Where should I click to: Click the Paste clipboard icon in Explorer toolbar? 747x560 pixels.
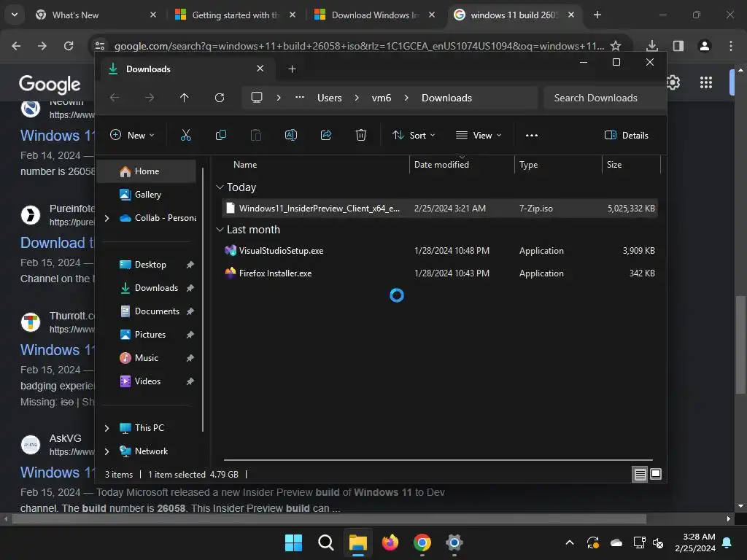pos(256,135)
